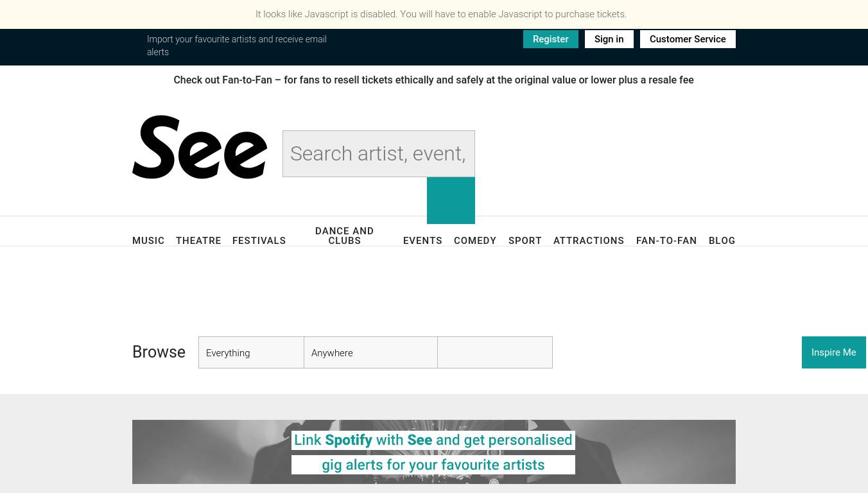Expand the empty third browse dropdown
Viewport: 868px width, 493px height.
pyautogui.click(x=494, y=352)
